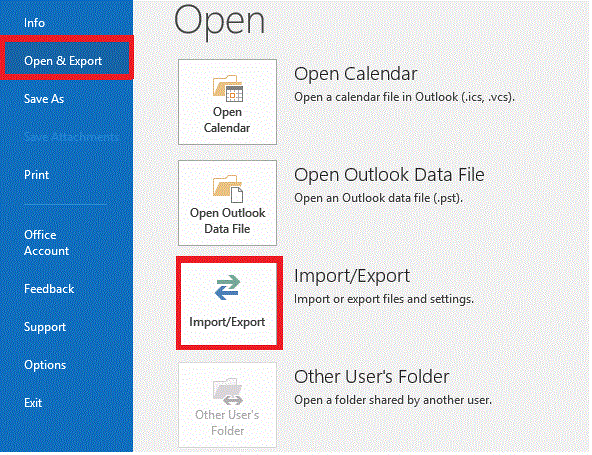Screen dimensions: 592x455
Task: Click the Import/Export heading text
Action: (352, 276)
